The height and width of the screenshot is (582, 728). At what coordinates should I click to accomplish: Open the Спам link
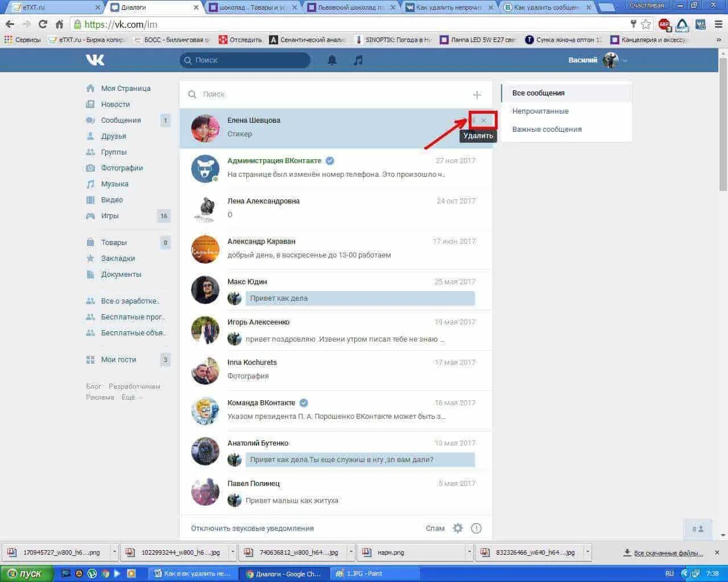pyautogui.click(x=435, y=528)
